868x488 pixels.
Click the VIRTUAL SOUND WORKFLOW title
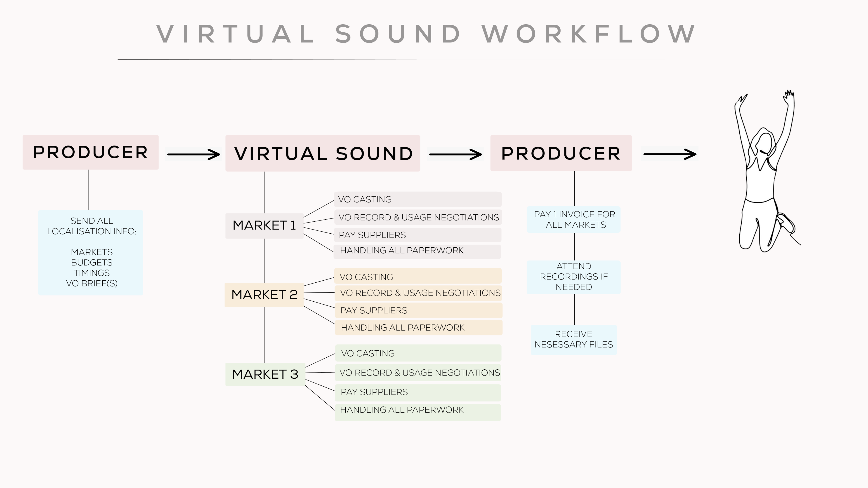click(427, 34)
